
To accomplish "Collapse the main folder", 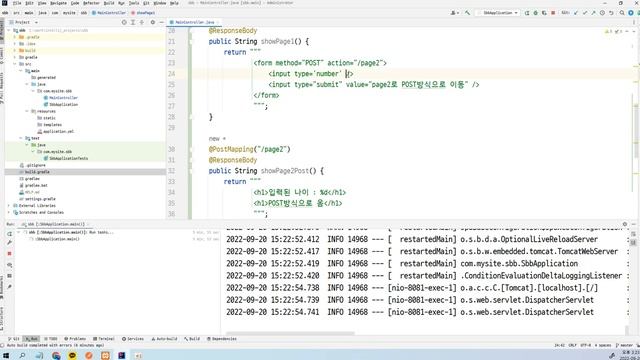I will 21,71.
